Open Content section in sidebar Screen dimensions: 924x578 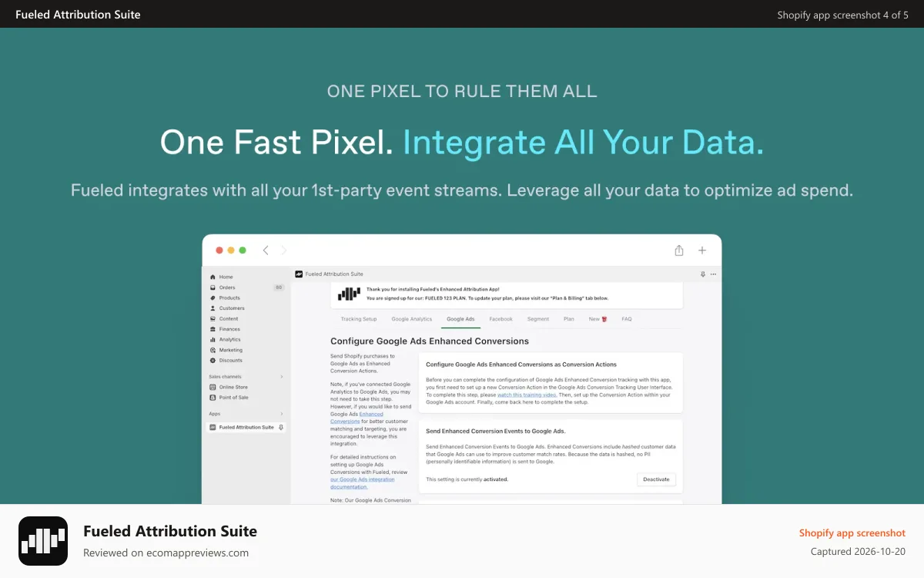point(229,318)
